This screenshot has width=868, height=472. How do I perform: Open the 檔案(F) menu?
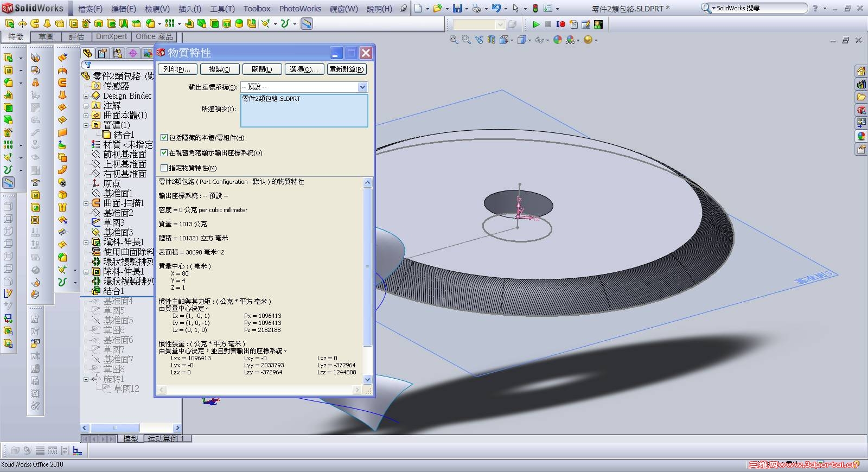pyautogui.click(x=90, y=9)
